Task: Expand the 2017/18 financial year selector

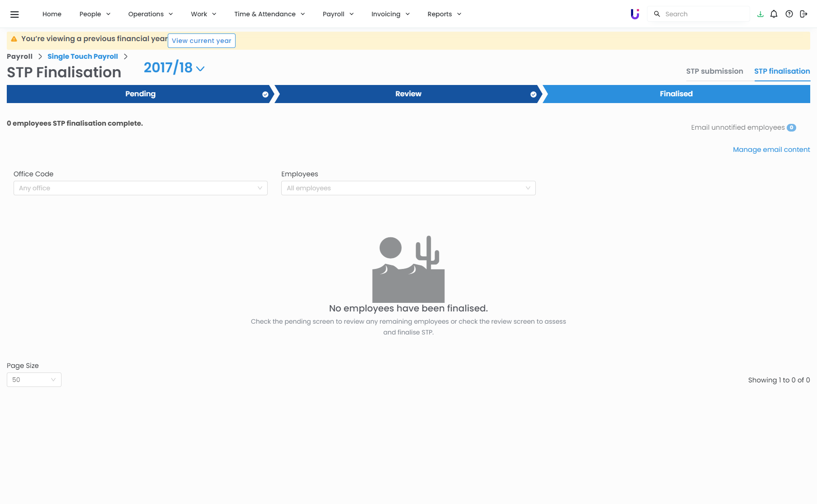Action: pos(174,68)
